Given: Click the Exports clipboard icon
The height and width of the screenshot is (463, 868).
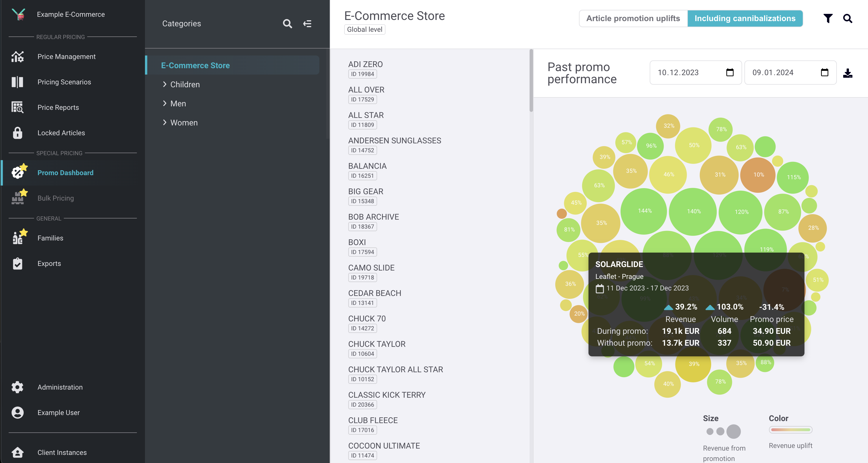Looking at the screenshot, I should coord(18,263).
